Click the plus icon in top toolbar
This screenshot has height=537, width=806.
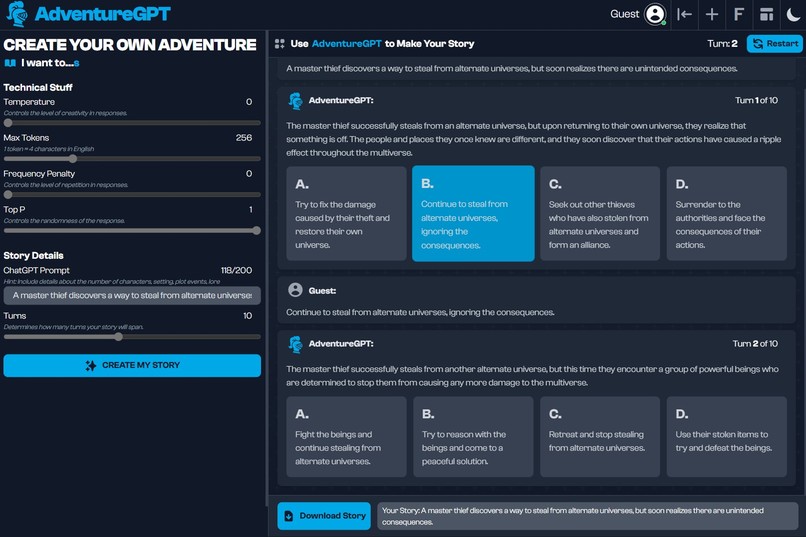tap(711, 14)
